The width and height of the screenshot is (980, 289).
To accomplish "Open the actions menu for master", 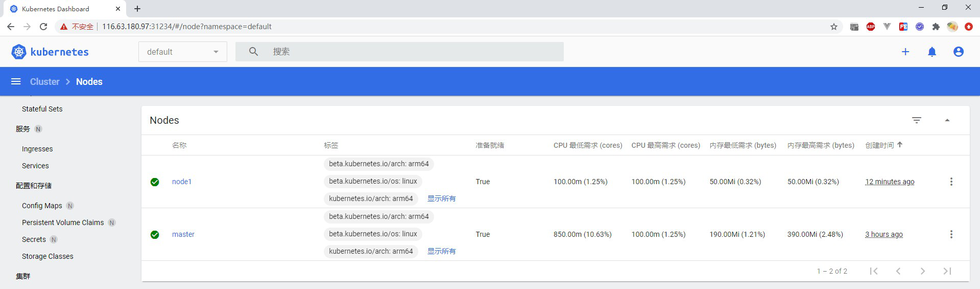I will tap(951, 234).
